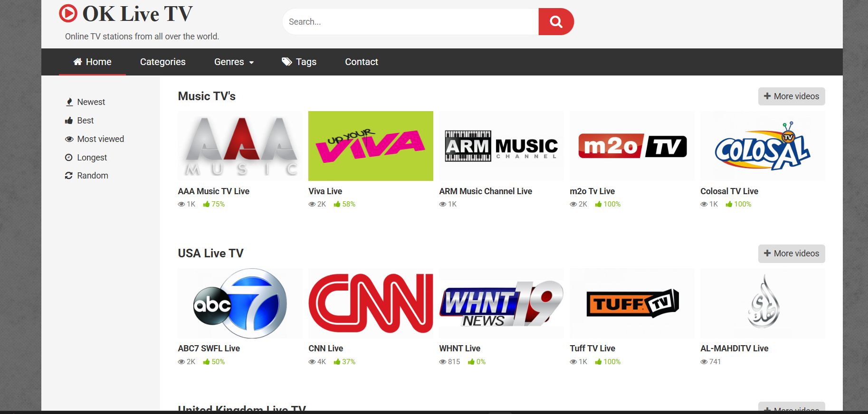
Task: Click the 37% rating under CNN Live
Action: (344, 362)
